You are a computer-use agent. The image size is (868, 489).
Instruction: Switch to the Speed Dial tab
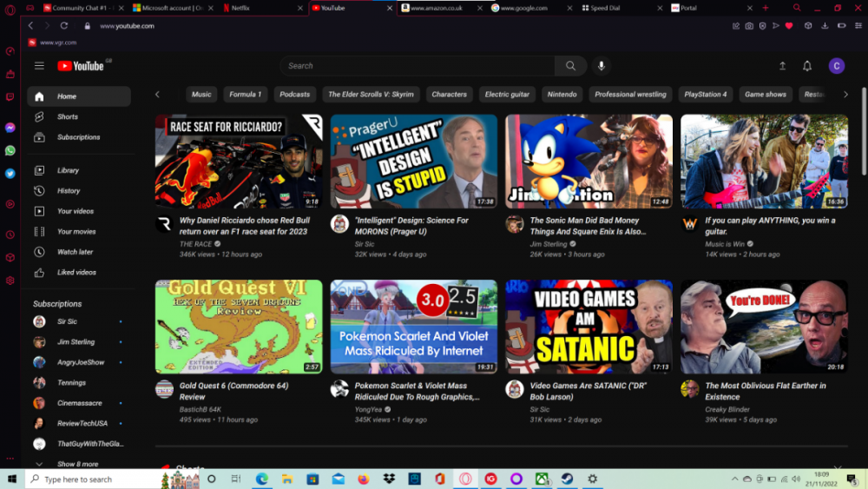tap(620, 9)
